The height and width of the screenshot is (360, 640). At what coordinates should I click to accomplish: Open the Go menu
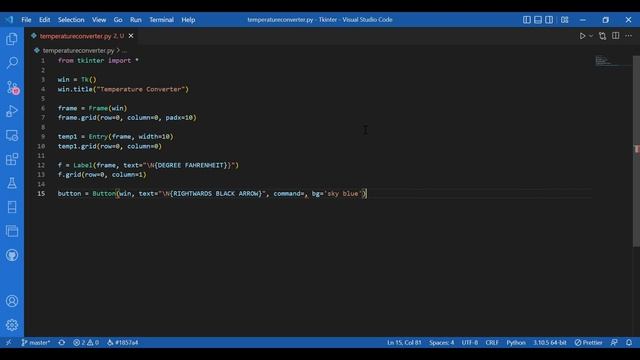tap(118, 20)
